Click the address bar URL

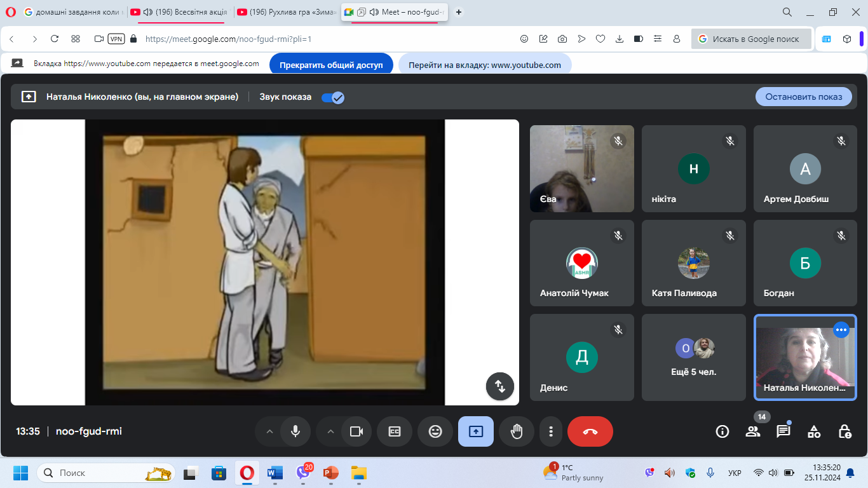tap(229, 39)
